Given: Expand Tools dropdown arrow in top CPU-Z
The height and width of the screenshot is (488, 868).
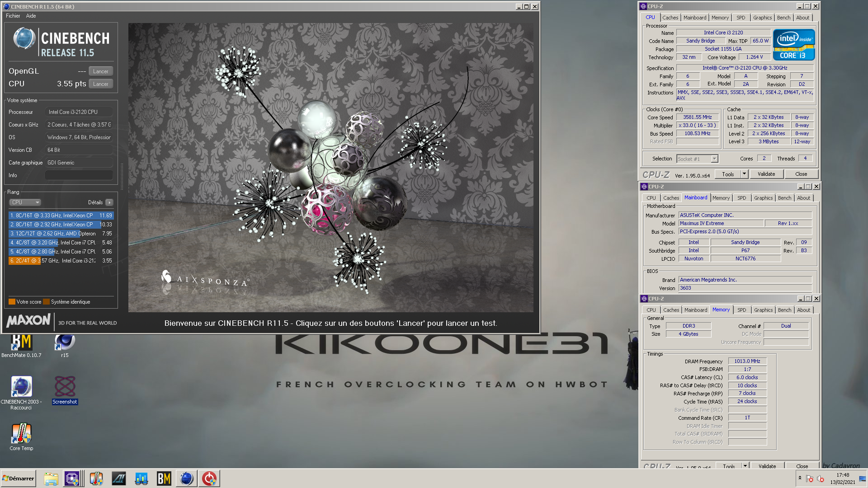Looking at the screenshot, I should click(x=744, y=174).
